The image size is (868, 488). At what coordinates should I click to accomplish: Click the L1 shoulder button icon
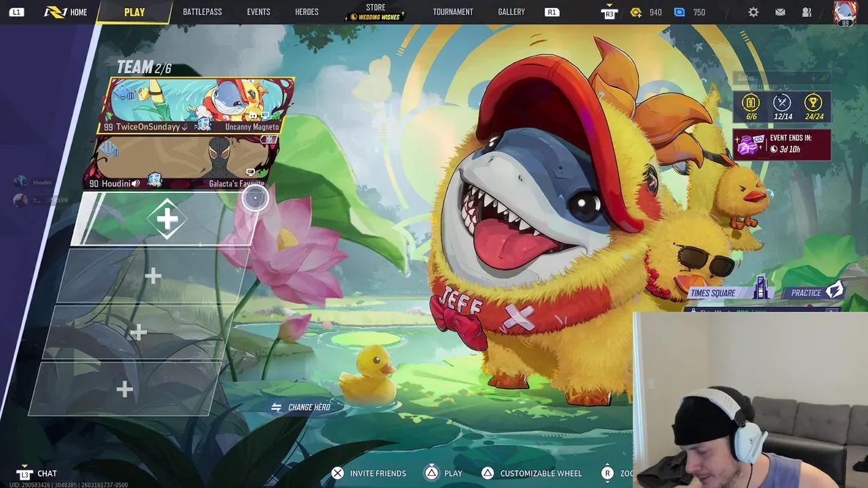16,12
